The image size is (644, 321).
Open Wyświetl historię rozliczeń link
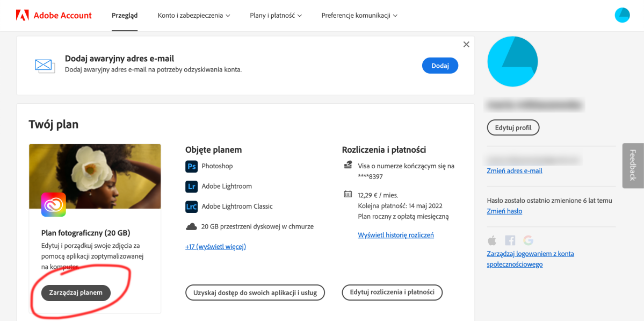396,235
